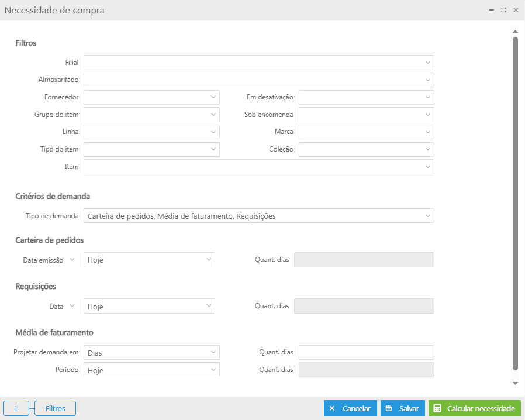Viewport: 525px width, 420px height.
Task: Click the step 1 tab indicator
Action: [x=16, y=408]
